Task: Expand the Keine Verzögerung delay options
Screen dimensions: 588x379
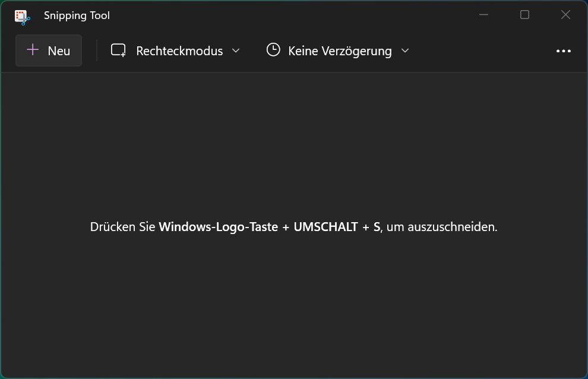Action: (404, 51)
